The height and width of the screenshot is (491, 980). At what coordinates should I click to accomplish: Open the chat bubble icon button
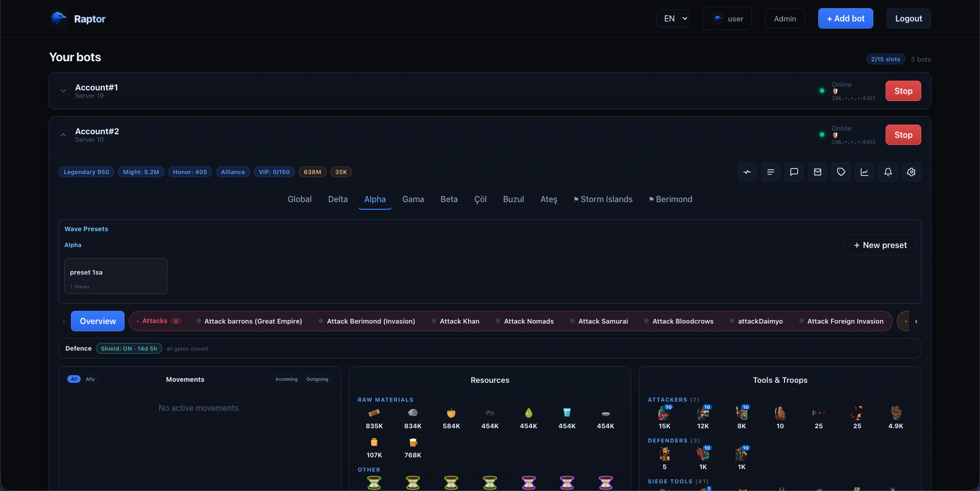tap(794, 172)
